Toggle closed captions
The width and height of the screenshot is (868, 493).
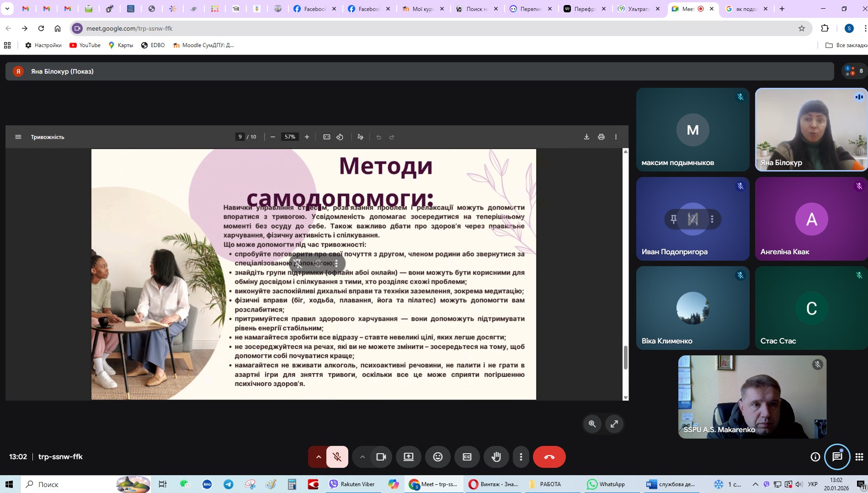(x=467, y=457)
